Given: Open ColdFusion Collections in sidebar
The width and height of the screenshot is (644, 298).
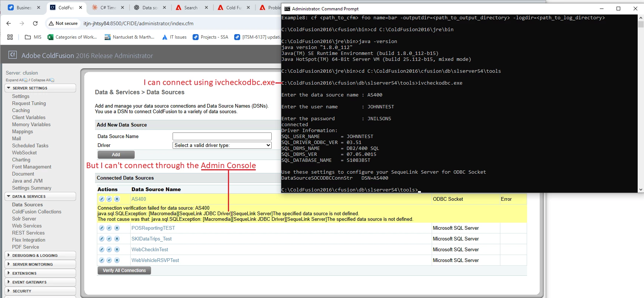Looking at the screenshot, I should [36, 212].
